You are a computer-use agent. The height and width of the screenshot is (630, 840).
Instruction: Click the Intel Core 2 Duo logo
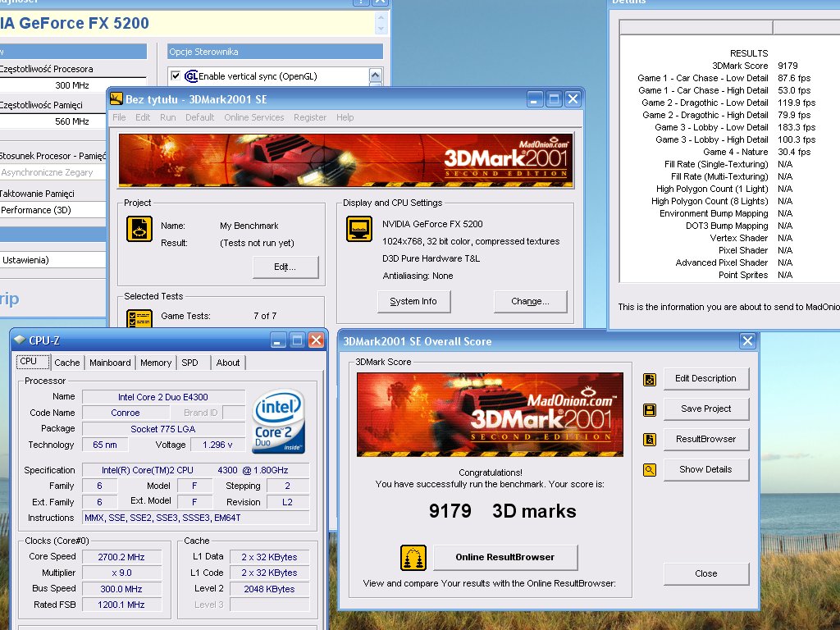coord(278,421)
